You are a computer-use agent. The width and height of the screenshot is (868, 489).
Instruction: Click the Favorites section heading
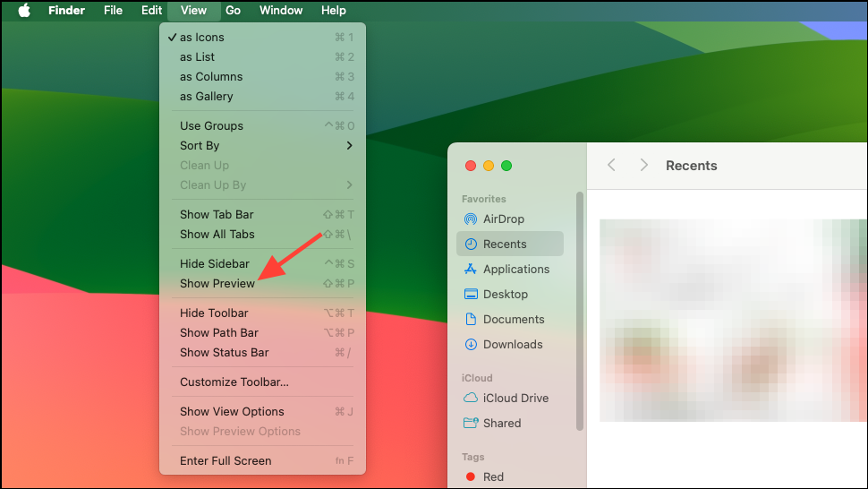coord(484,199)
